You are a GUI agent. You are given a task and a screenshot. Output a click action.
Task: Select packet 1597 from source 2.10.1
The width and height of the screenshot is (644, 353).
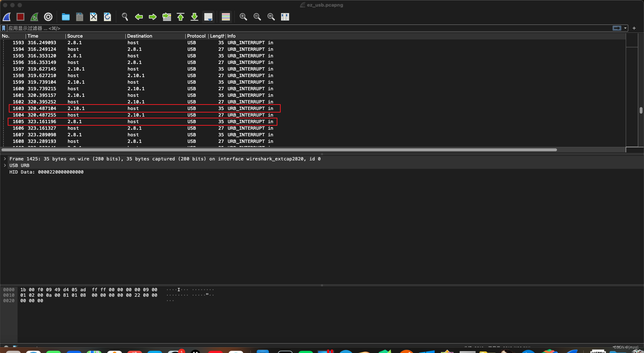[x=313, y=69]
